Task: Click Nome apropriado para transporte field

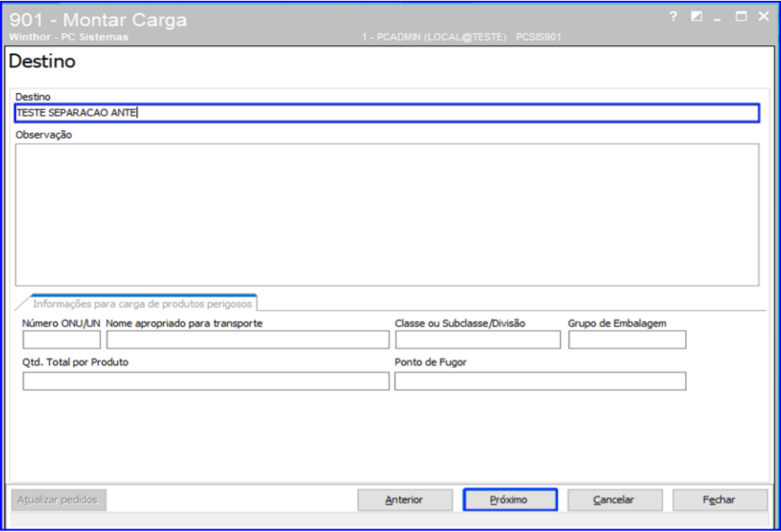Action: click(247, 339)
